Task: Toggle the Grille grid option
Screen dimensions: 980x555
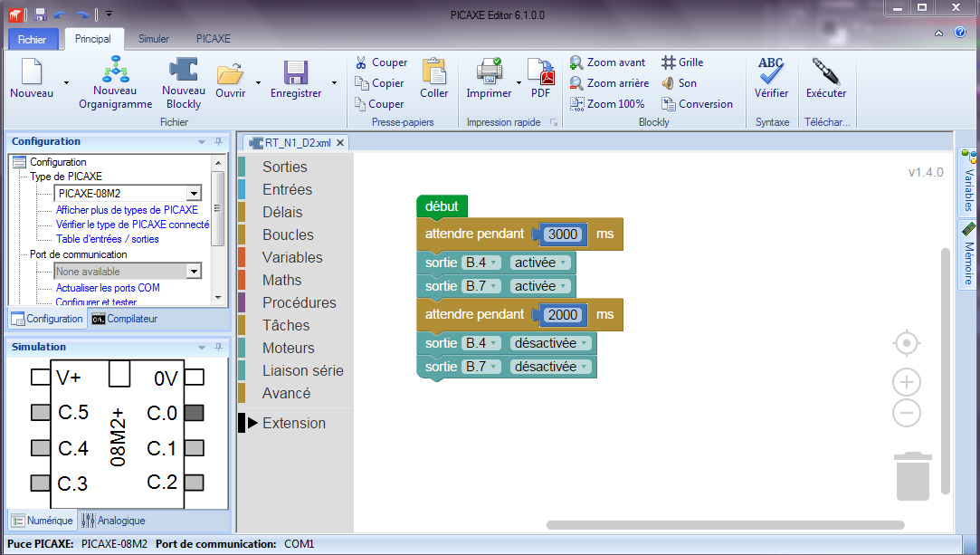Action: click(681, 62)
